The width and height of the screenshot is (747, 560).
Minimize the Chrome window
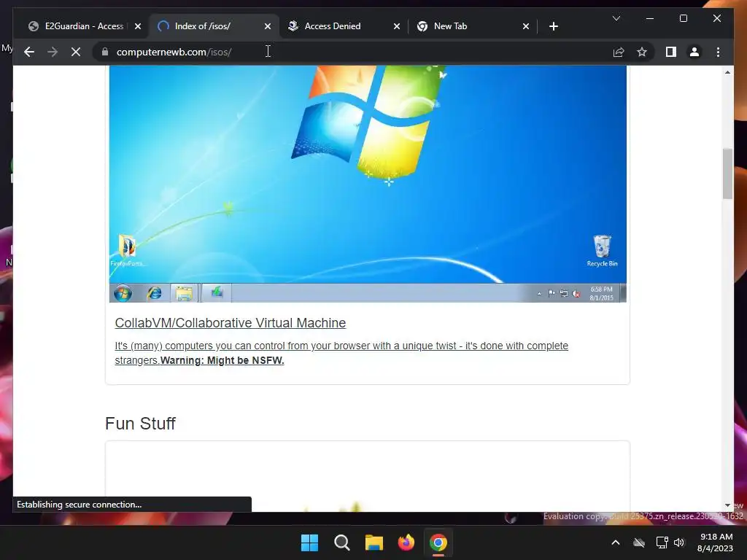(650, 18)
